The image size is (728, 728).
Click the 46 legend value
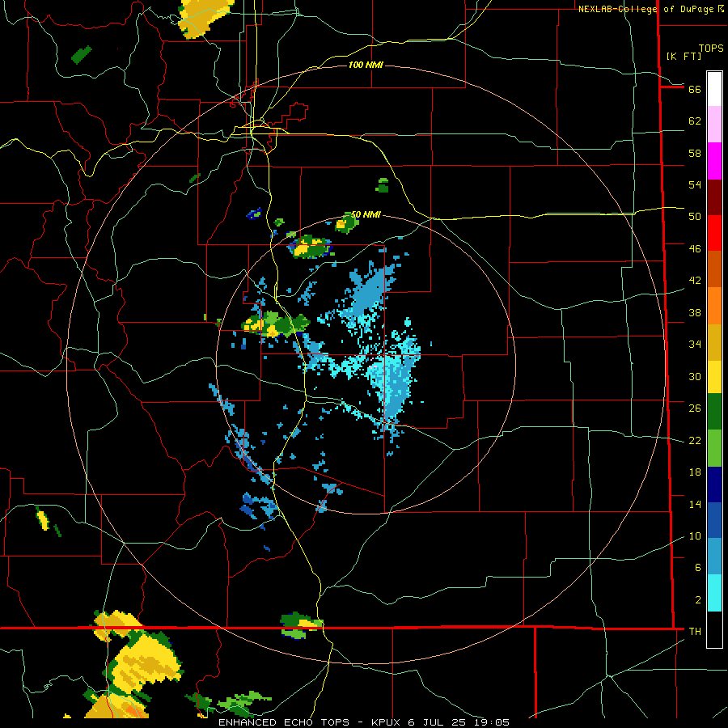[x=695, y=249]
